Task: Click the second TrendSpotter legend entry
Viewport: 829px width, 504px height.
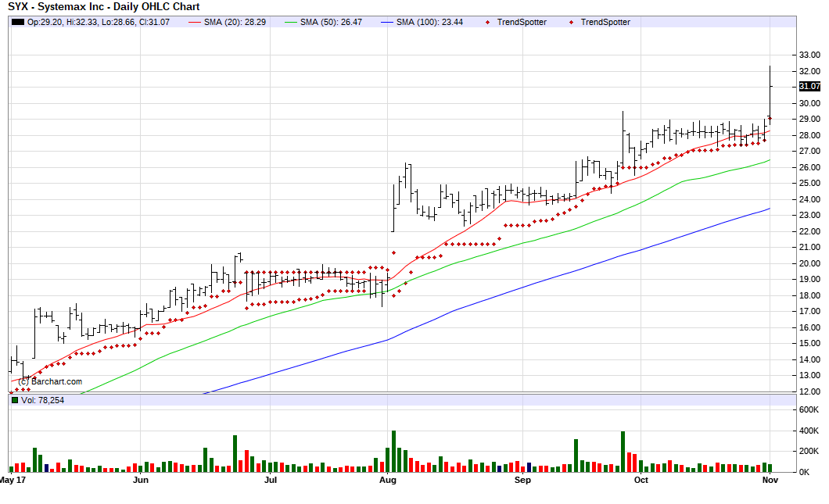Action: click(x=600, y=22)
